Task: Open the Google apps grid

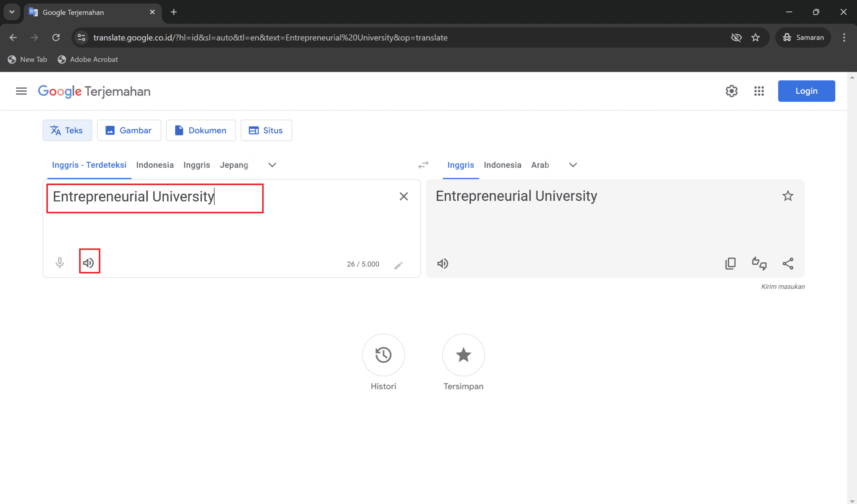Action: pyautogui.click(x=759, y=91)
